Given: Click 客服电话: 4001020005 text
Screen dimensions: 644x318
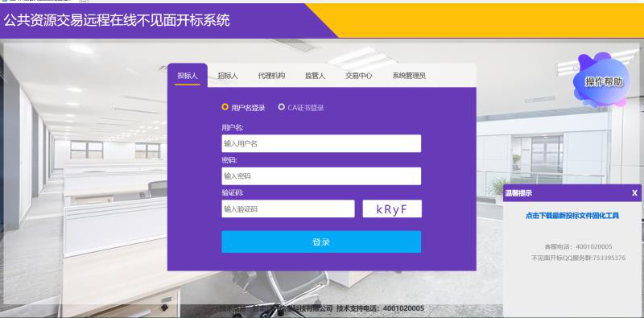Looking at the screenshot, I should click(x=578, y=246).
